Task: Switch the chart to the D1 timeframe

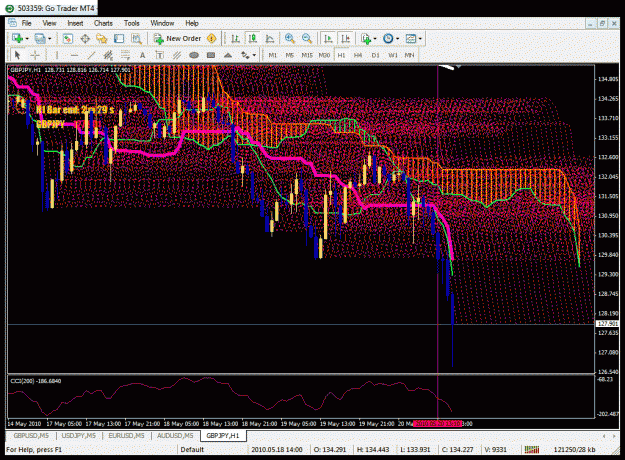Action: [375, 55]
